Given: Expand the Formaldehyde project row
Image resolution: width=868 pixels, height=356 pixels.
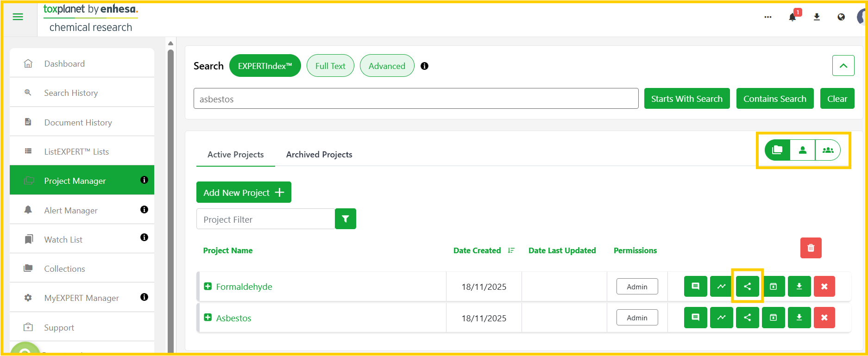Looking at the screenshot, I should coord(208,287).
